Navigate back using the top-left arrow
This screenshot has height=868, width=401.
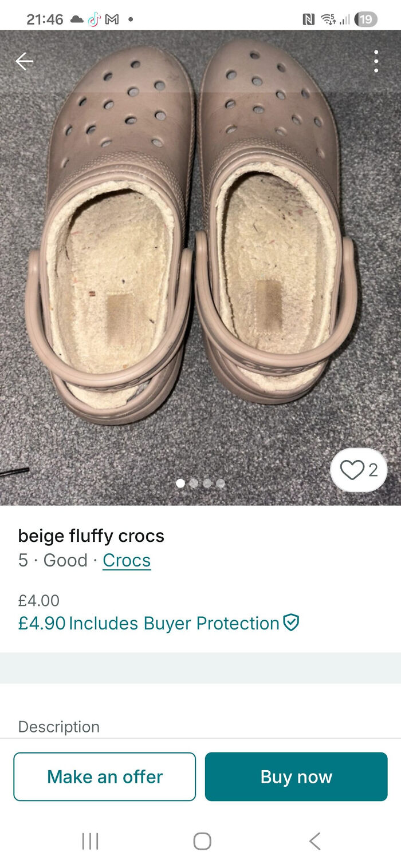25,61
